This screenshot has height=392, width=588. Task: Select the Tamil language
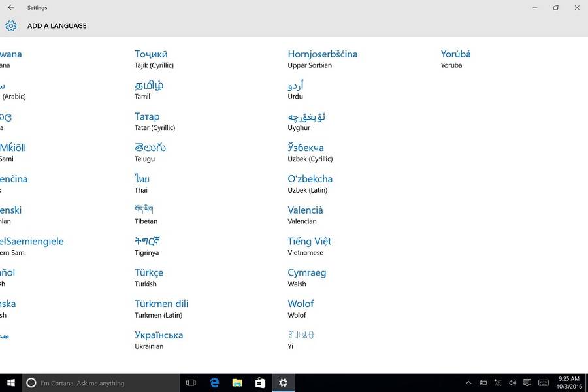[149, 90]
